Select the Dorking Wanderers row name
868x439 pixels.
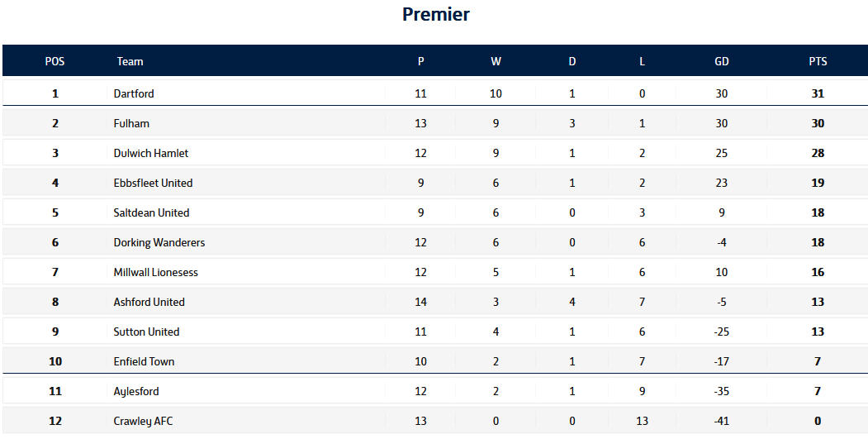tap(159, 242)
